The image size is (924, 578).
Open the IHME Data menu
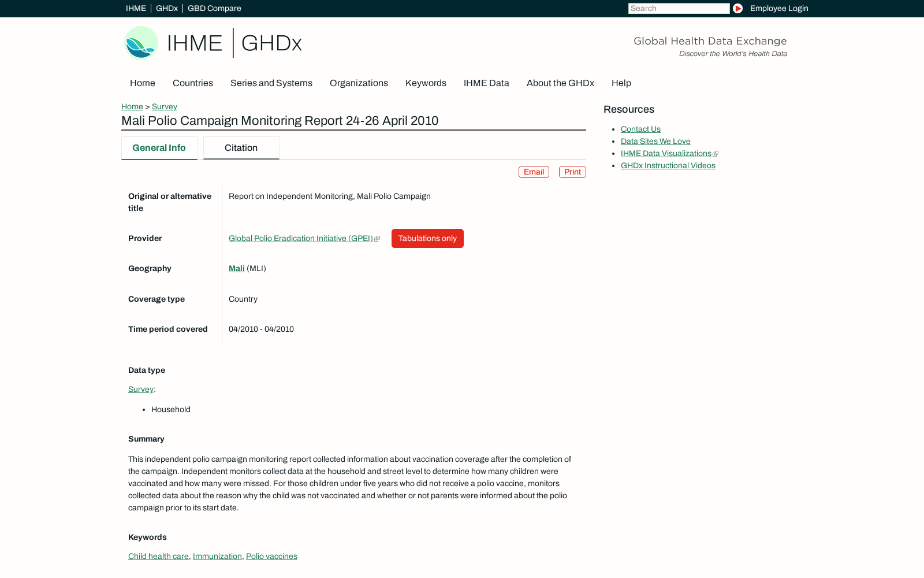(x=486, y=83)
